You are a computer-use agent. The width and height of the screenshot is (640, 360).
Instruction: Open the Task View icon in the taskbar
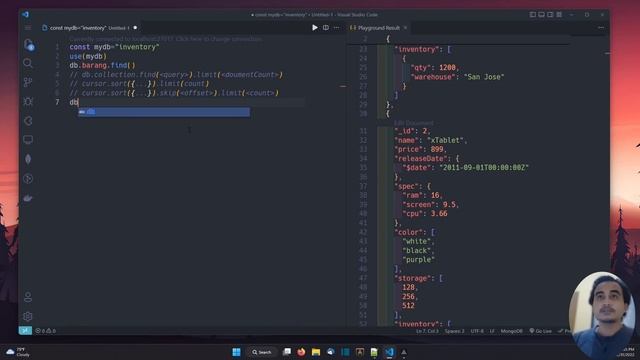[x=287, y=352]
